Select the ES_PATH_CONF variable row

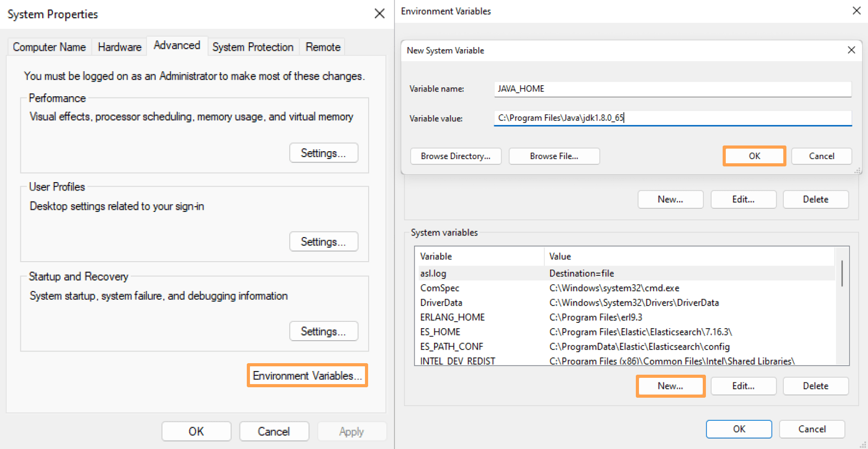(625, 346)
